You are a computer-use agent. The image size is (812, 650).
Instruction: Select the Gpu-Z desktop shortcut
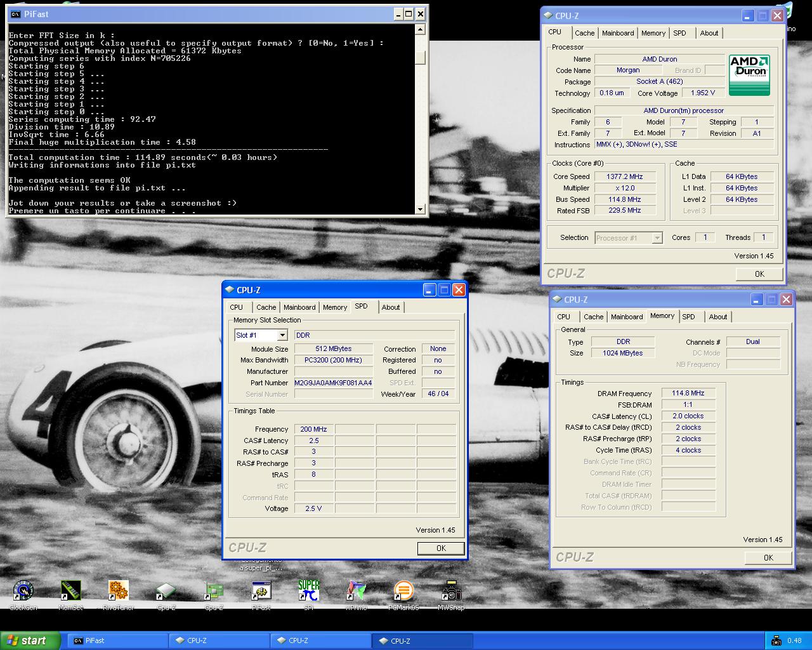pyautogui.click(x=213, y=590)
